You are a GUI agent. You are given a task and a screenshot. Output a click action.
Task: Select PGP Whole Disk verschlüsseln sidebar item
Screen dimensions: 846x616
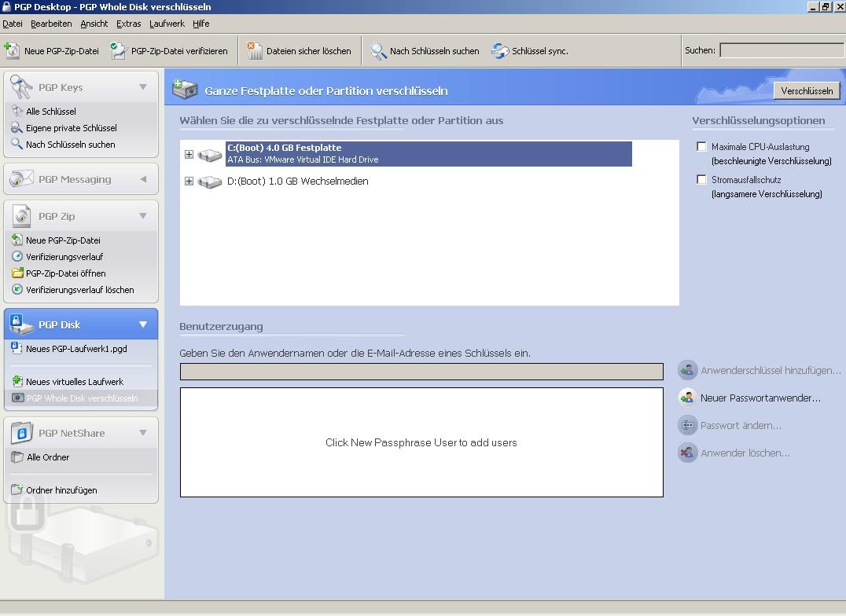[x=81, y=398]
